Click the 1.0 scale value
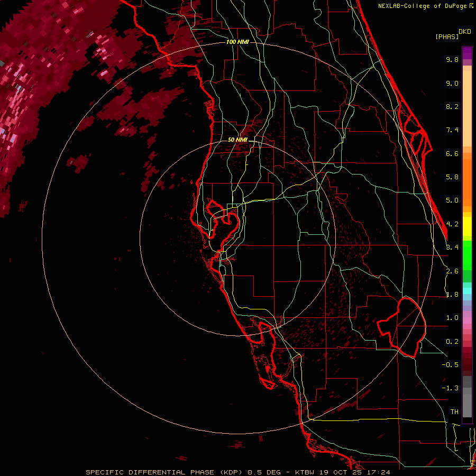 pos(452,318)
